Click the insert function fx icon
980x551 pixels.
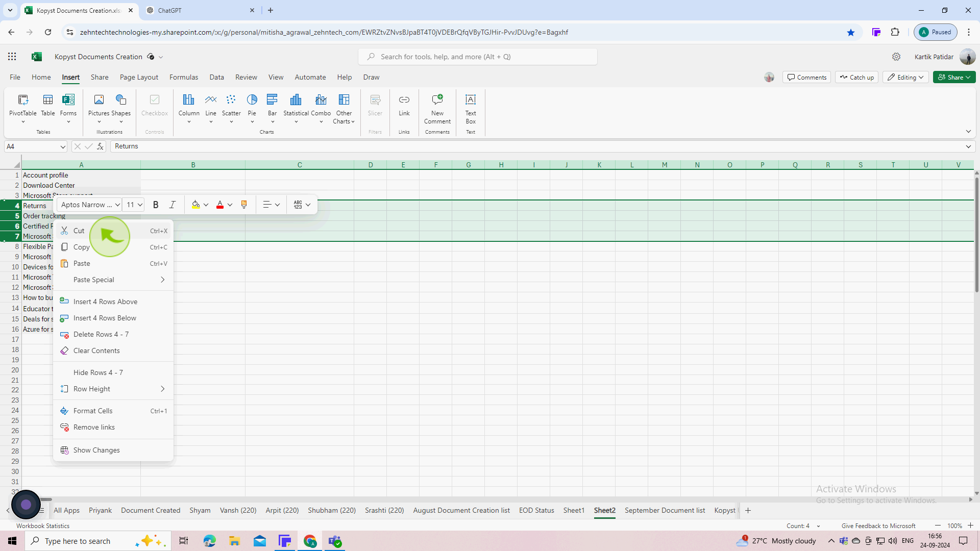(x=101, y=146)
